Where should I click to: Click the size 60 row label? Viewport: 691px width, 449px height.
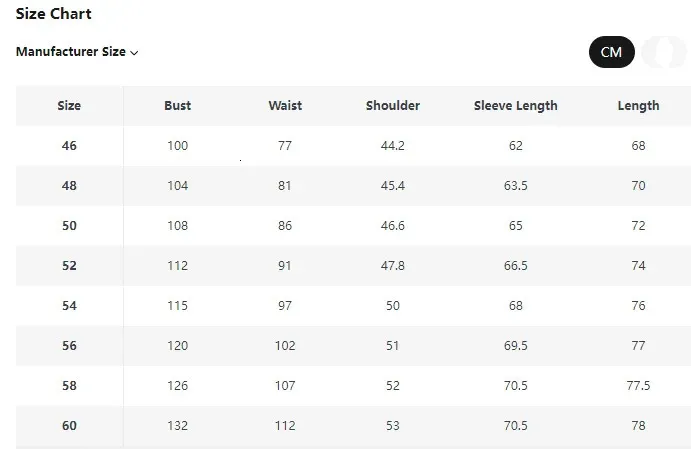click(69, 426)
